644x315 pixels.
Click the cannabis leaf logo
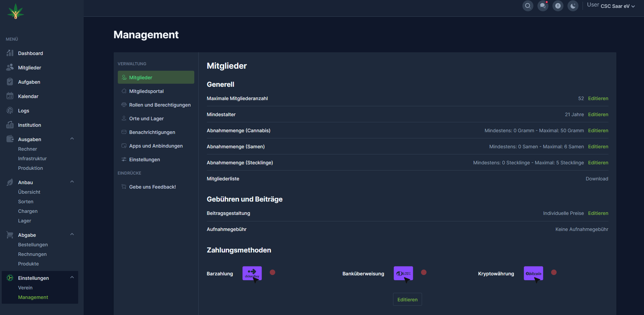[x=15, y=11]
